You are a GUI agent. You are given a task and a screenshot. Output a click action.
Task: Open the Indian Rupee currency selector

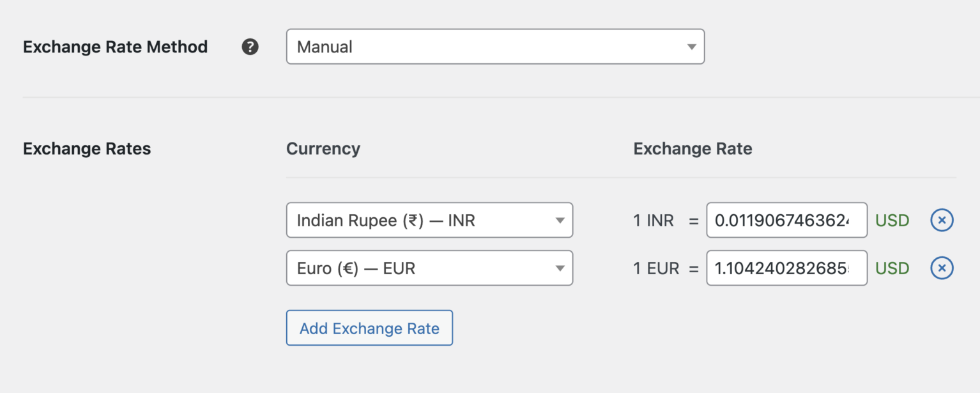[x=429, y=220]
